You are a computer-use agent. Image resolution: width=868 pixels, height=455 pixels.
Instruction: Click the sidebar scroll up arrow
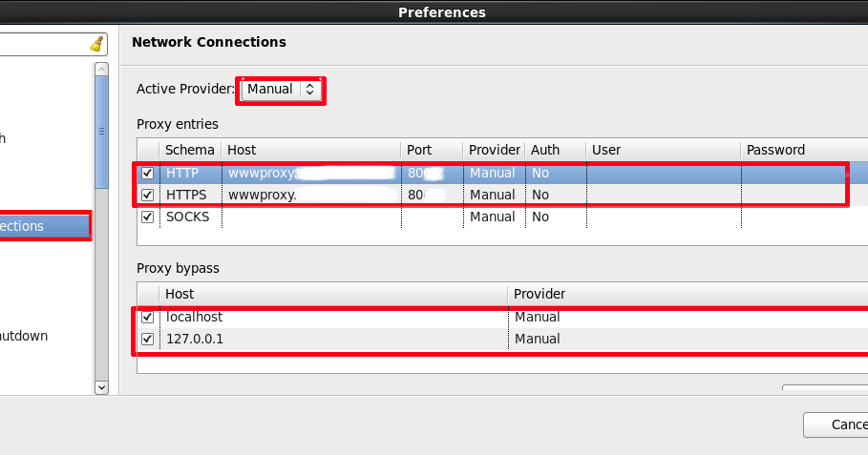click(101, 69)
